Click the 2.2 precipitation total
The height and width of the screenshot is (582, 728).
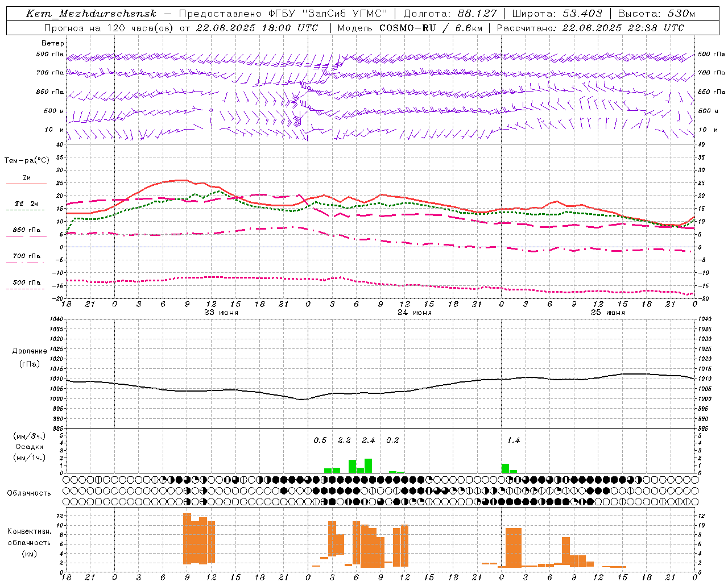point(344,440)
